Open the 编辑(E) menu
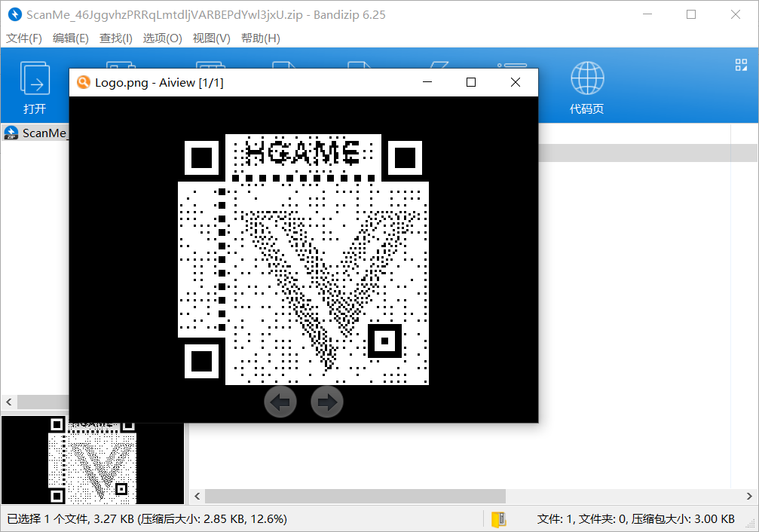Viewport: 759px width, 532px height. [71, 38]
